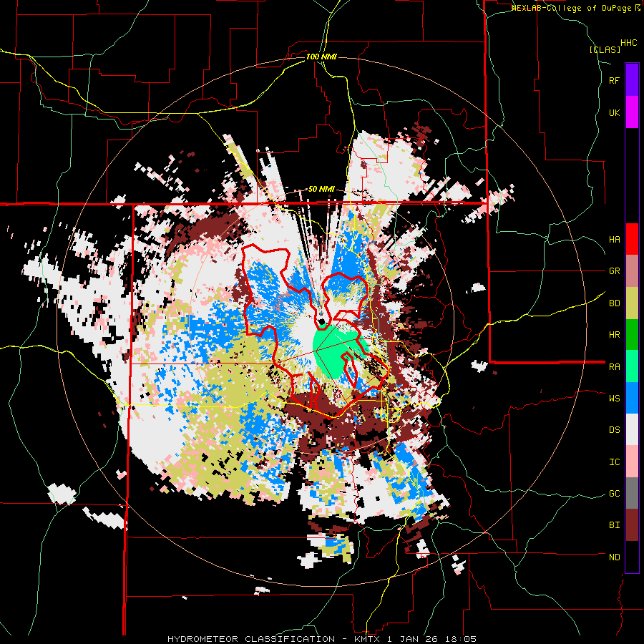Image resolution: width=644 pixels, height=644 pixels.
Task: Click the IC legend label
Action: [614, 462]
